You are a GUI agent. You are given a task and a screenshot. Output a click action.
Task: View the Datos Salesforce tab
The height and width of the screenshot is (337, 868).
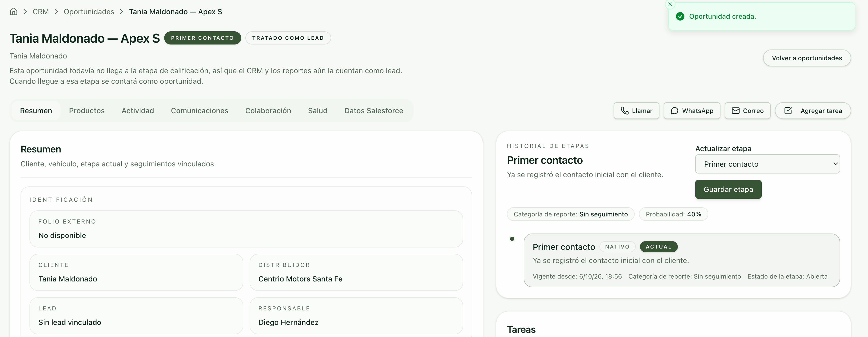(x=373, y=111)
